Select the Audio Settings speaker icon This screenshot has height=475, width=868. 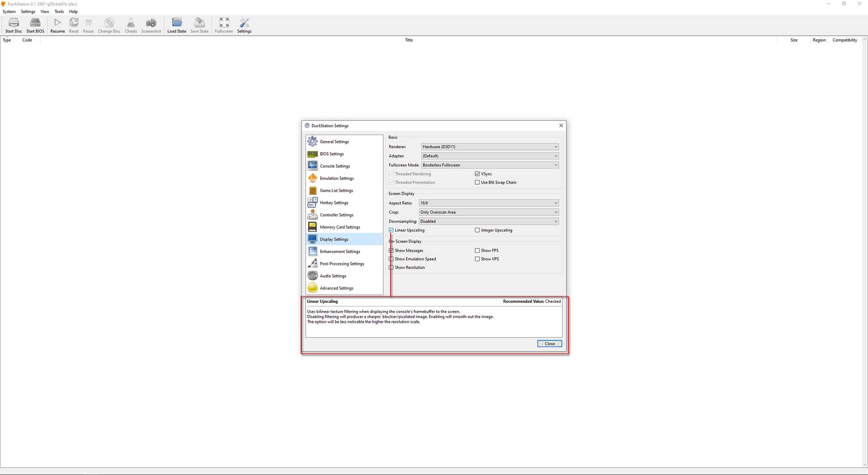[312, 276]
